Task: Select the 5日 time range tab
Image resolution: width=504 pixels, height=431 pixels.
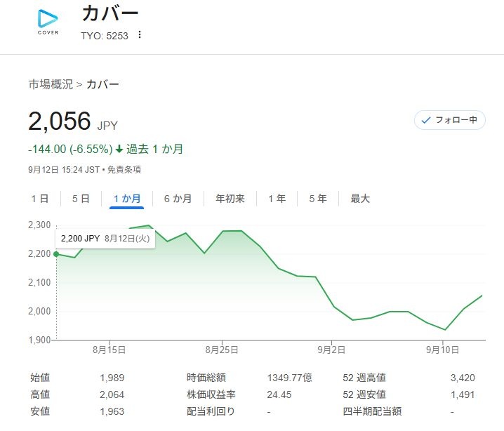Action: coord(81,199)
